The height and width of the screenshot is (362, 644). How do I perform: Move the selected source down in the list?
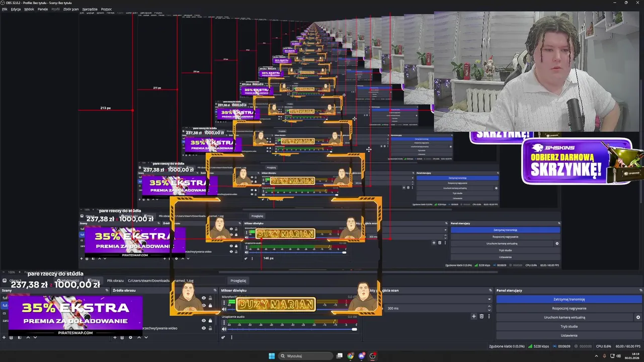click(x=146, y=337)
